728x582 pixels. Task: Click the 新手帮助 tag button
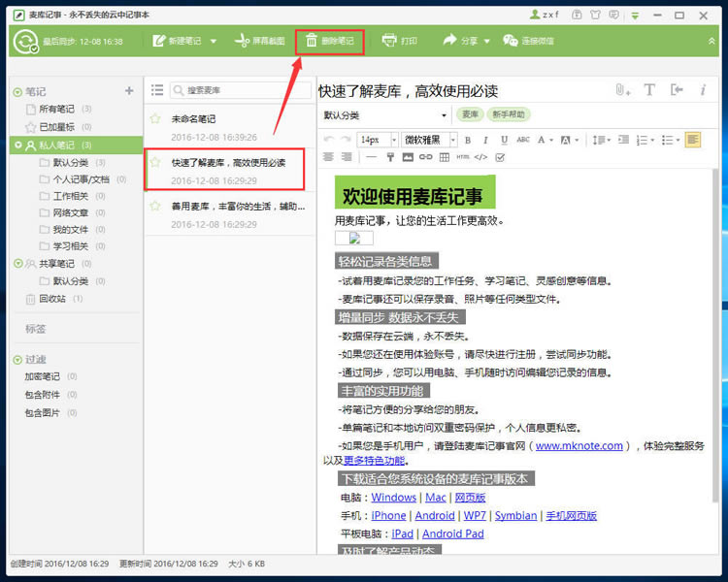pyautogui.click(x=508, y=114)
